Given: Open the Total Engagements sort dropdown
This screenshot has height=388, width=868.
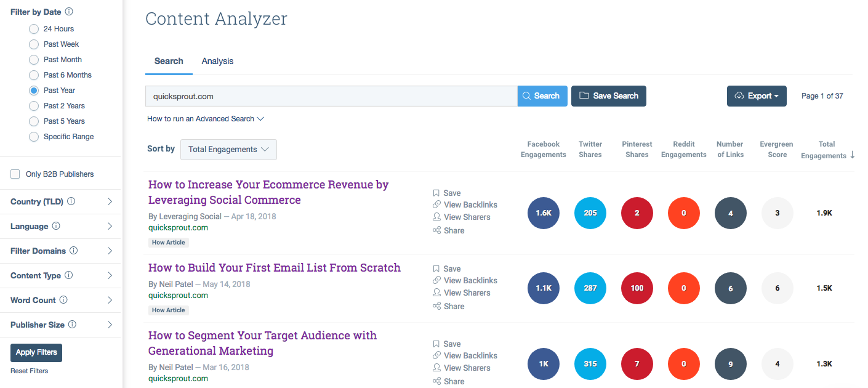Looking at the screenshot, I should [x=228, y=149].
